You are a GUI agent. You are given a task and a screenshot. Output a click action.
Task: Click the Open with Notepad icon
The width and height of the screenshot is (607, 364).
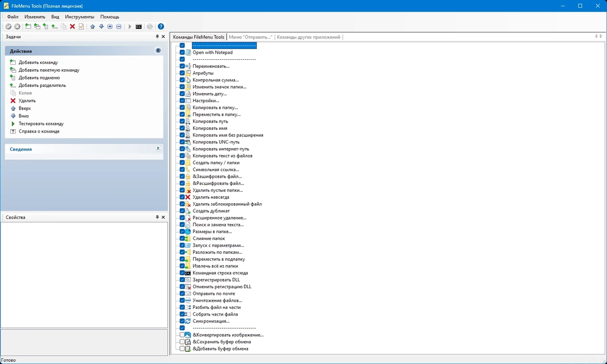[x=188, y=53]
